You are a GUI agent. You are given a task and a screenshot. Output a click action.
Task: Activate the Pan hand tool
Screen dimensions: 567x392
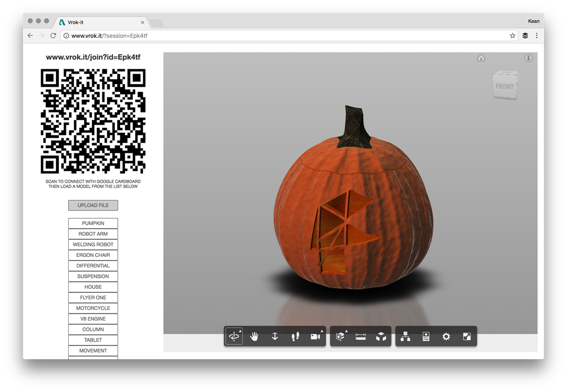pos(254,337)
